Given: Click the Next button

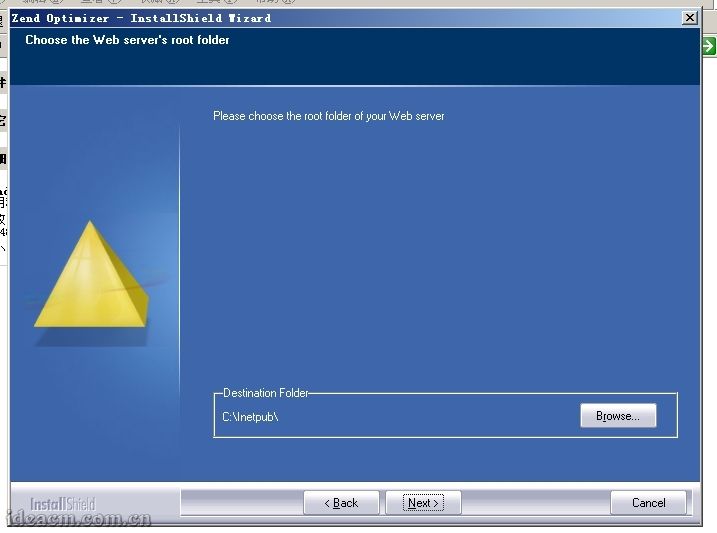Looking at the screenshot, I should click(422, 503).
